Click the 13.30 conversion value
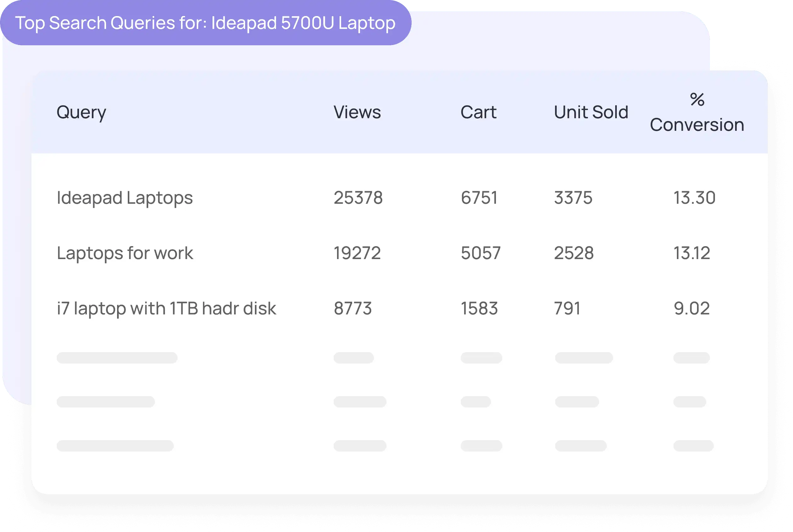 [x=694, y=198]
